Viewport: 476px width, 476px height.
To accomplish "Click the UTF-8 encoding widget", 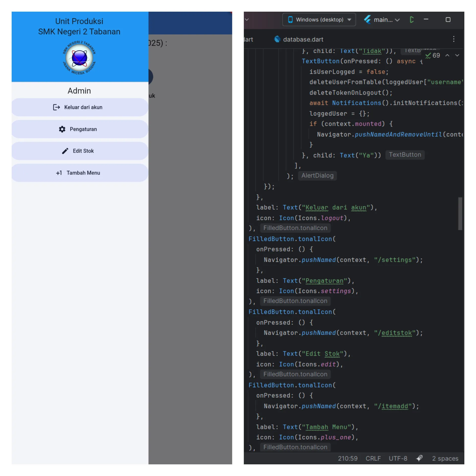I will tap(398, 458).
